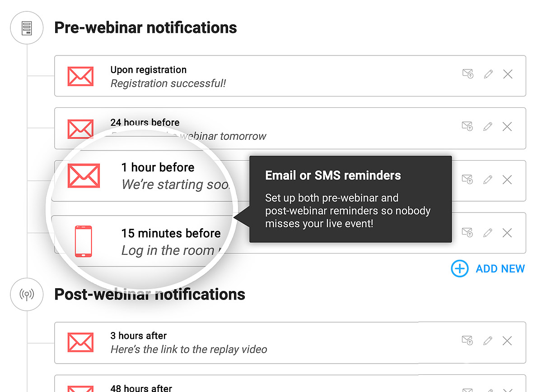Edit the 15 minutes before SMS reminder
542x392 pixels.
coord(488,233)
